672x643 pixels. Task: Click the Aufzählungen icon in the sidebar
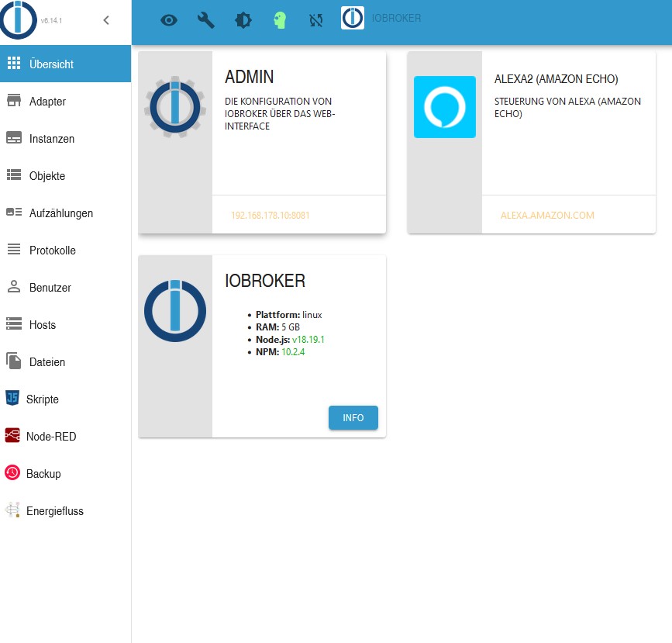click(14, 212)
